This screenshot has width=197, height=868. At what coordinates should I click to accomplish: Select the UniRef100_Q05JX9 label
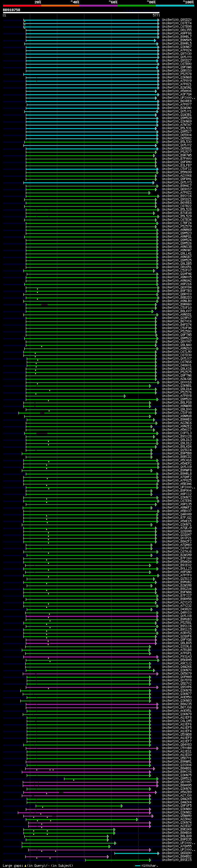click(177, 467)
